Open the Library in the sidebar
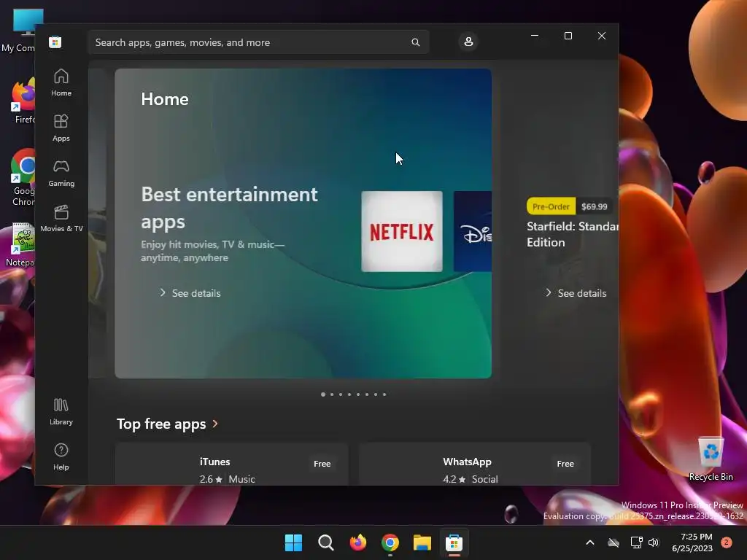 click(x=61, y=412)
